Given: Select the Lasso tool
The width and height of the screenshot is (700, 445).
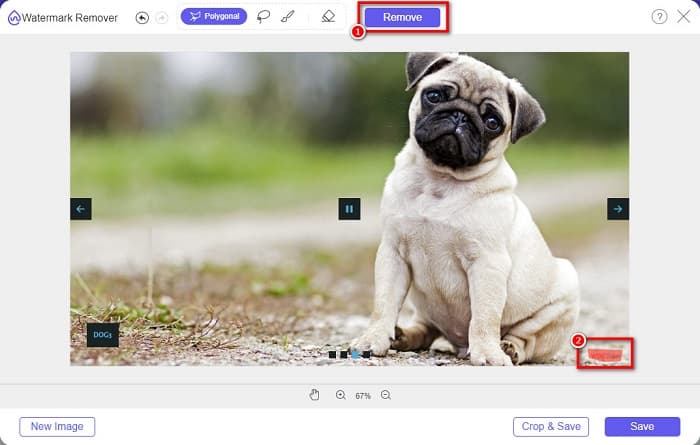Looking at the screenshot, I should click(263, 17).
